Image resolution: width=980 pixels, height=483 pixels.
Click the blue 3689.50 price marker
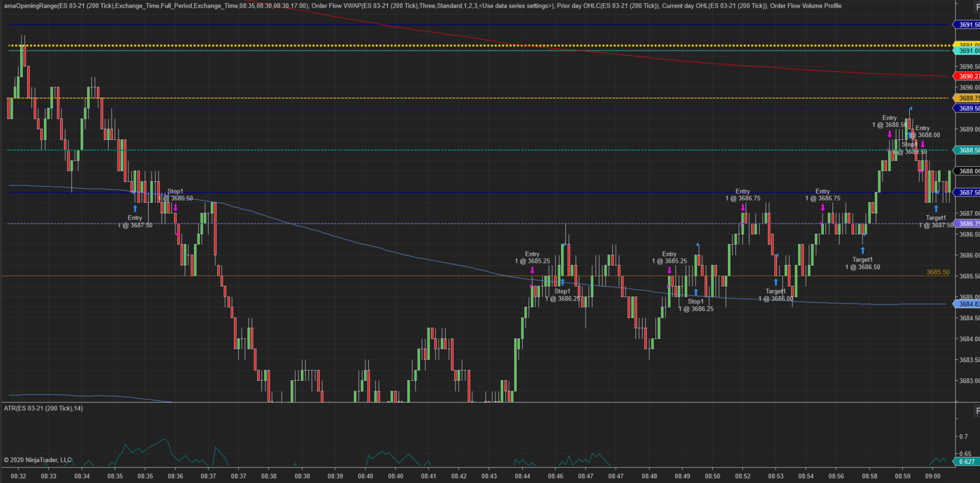(967, 109)
